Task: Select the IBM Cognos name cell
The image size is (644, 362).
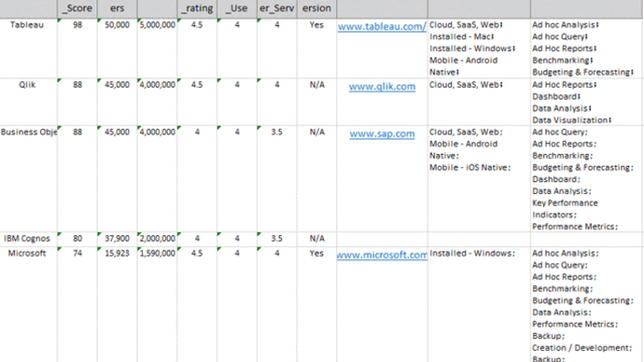Action: point(28,239)
